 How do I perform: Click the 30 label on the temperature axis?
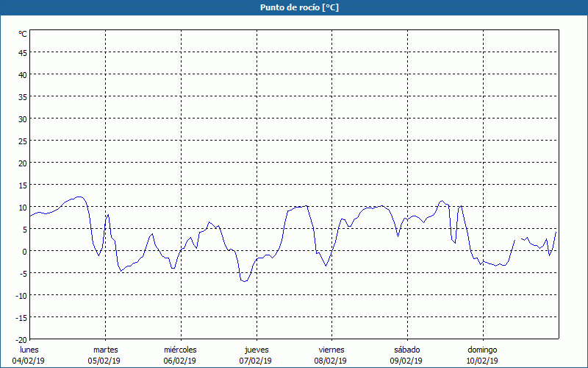point(22,118)
